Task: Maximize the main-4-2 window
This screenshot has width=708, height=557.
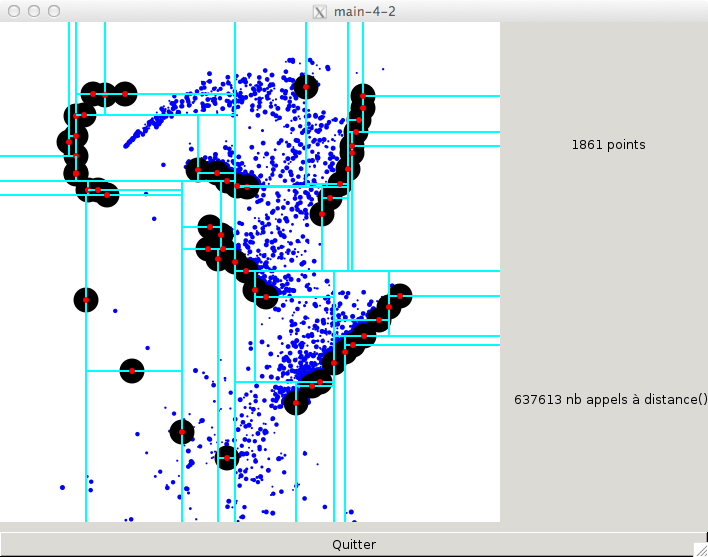Action: [52, 11]
